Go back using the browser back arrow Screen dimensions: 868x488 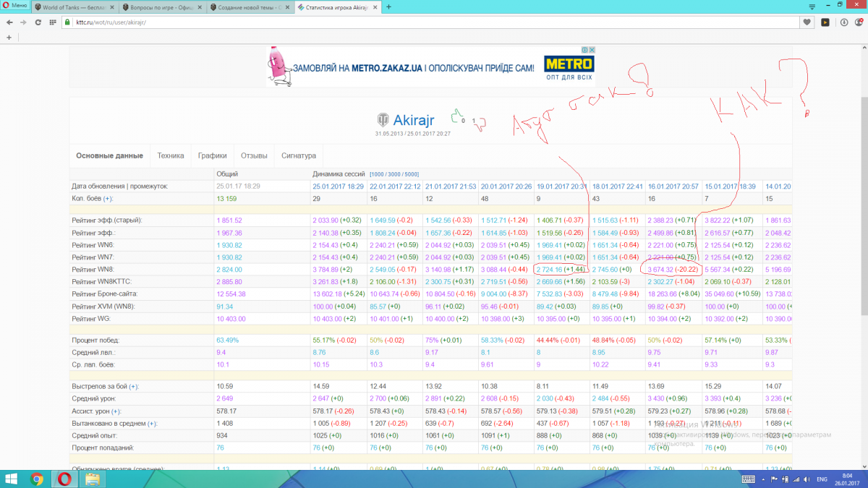click(9, 22)
